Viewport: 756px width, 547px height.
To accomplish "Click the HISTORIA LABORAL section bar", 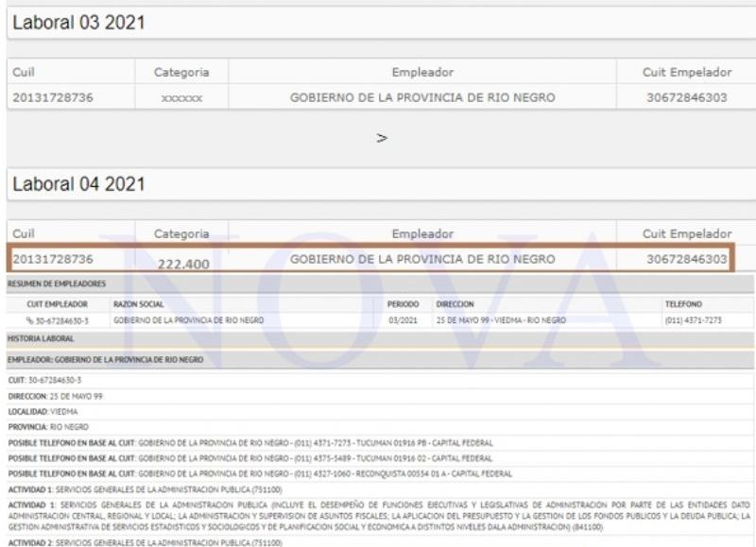I will (x=381, y=339).
